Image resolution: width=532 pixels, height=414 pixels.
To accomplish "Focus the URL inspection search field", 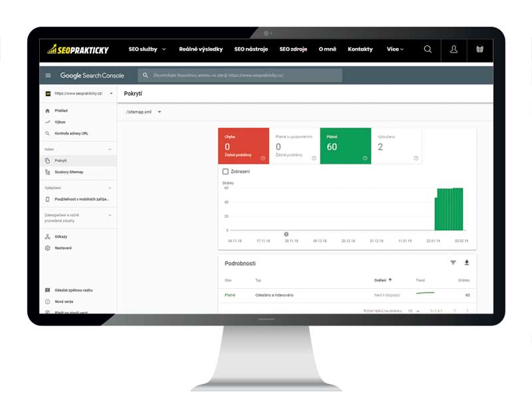I will pyautogui.click(x=240, y=75).
